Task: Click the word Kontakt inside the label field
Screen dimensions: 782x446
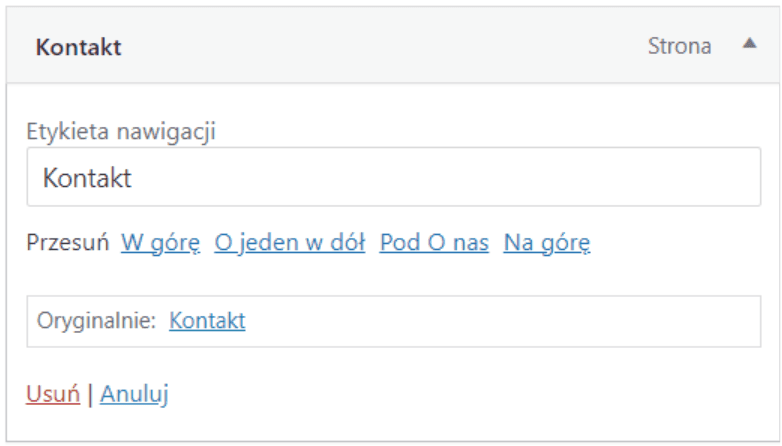Action: pyautogui.click(x=87, y=178)
